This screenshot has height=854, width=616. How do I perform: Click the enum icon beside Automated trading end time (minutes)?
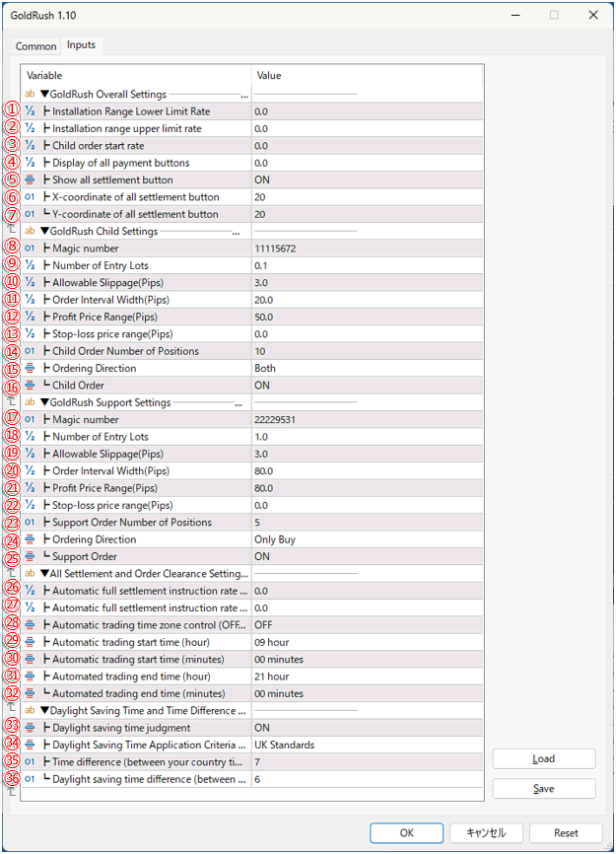tap(30, 693)
